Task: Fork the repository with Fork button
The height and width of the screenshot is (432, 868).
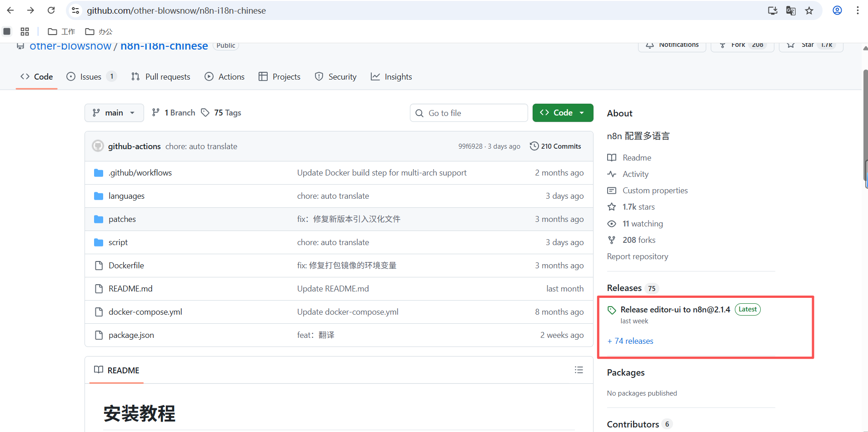Action: pyautogui.click(x=742, y=45)
